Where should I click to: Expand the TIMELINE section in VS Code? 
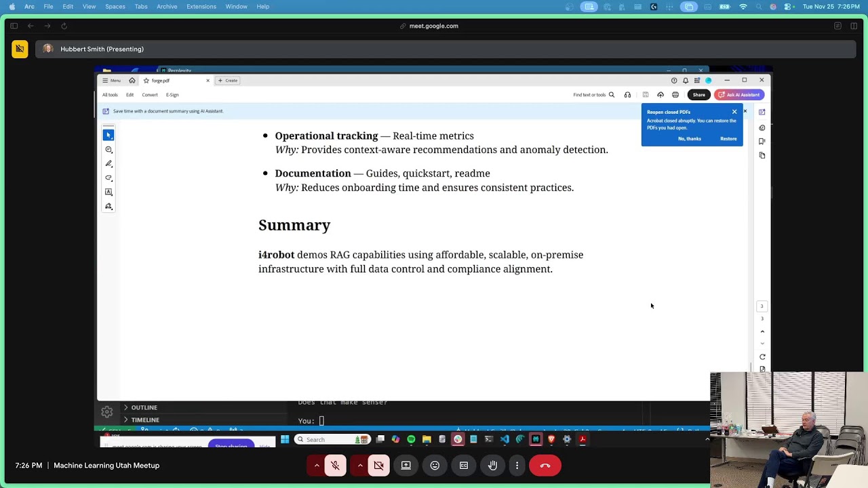point(145,420)
